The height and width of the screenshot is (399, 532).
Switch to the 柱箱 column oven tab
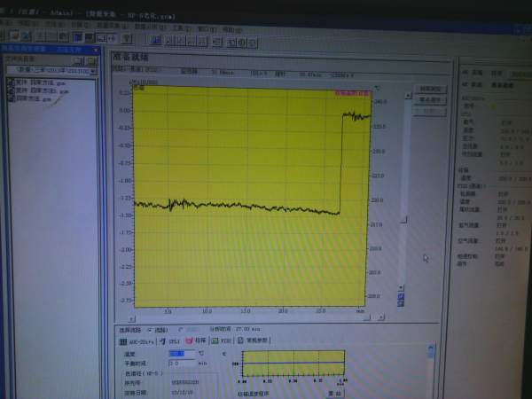pos(196,340)
